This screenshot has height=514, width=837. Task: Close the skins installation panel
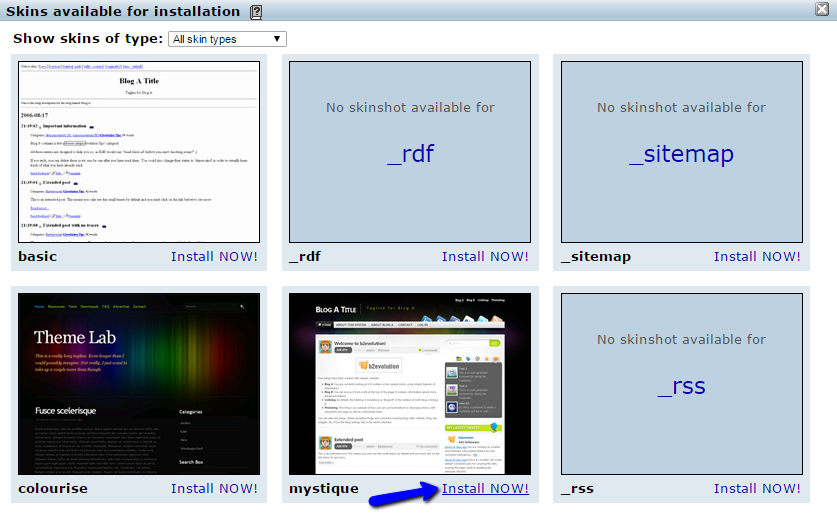(822, 10)
